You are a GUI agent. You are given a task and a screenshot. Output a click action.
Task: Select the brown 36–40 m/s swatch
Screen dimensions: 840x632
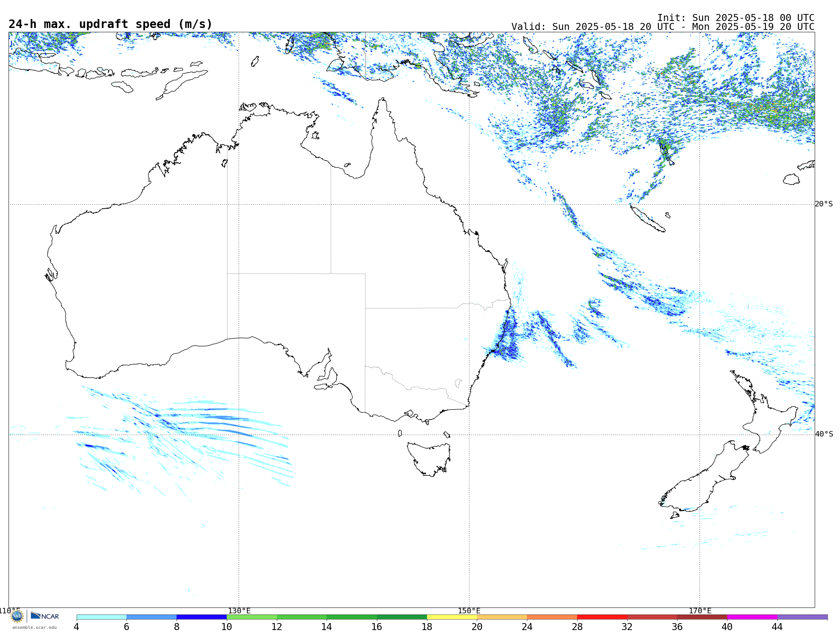(702, 617)
